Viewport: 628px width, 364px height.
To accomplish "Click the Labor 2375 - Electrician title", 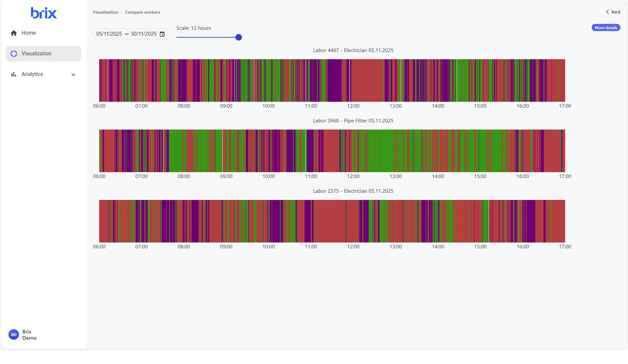I will coord(353,191).
